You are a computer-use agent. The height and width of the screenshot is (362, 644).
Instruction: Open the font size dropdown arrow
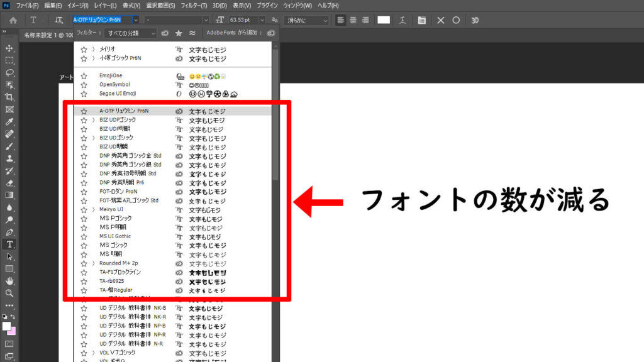click(262, 20)
